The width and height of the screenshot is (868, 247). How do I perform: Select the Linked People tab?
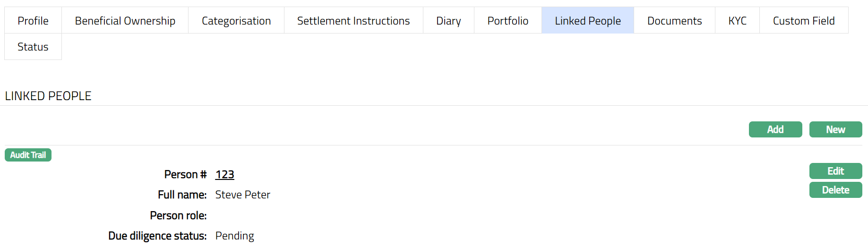[588, 21]
